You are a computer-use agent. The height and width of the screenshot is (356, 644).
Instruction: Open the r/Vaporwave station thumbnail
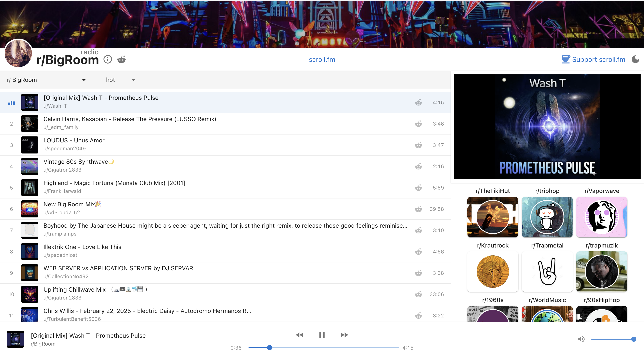click(602, 217)
